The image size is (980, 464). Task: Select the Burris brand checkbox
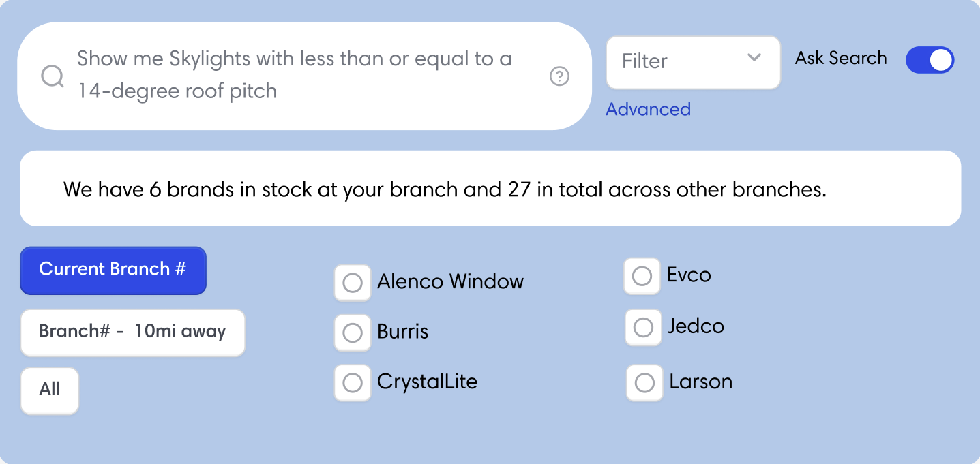coord(353,332)
